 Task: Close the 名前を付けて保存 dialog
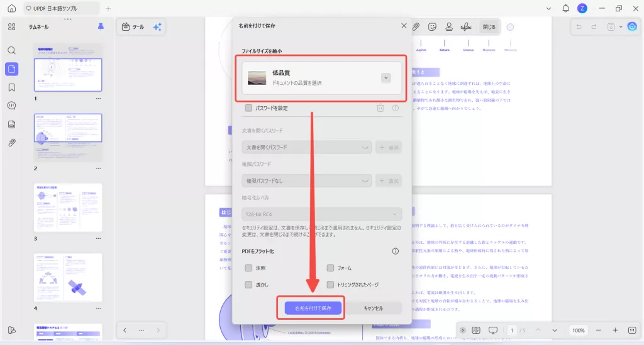(404, 25)
